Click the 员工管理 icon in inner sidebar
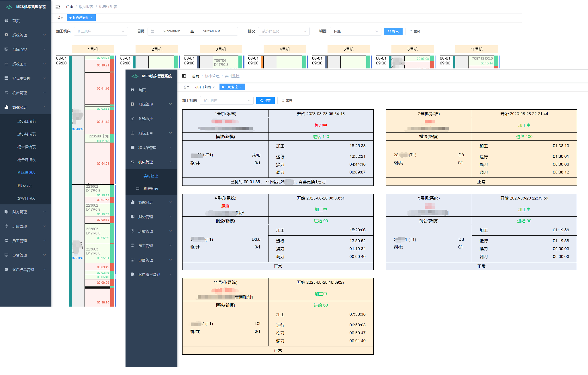The image size is (588, 375). point(132,245)
